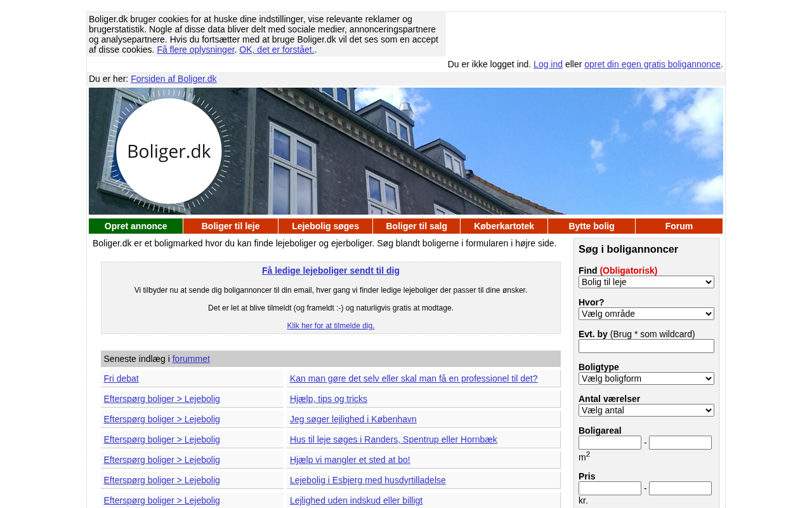
Task: Go to 'Forsiden af Boliger.dk' breadcrumb
Action: [x=174, y=79]
